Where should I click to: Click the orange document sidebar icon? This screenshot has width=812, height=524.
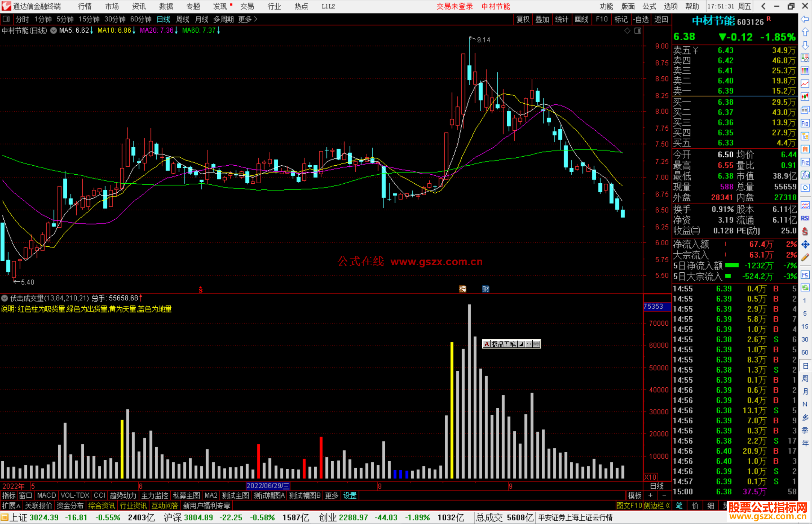click(x=805, y=149)
